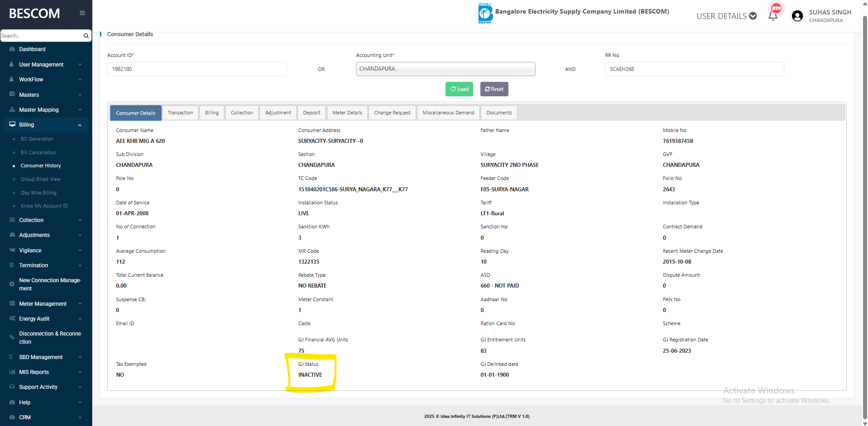Click the BESCOM logo in header
868x426 pixels.
click(x=485, y=13)
